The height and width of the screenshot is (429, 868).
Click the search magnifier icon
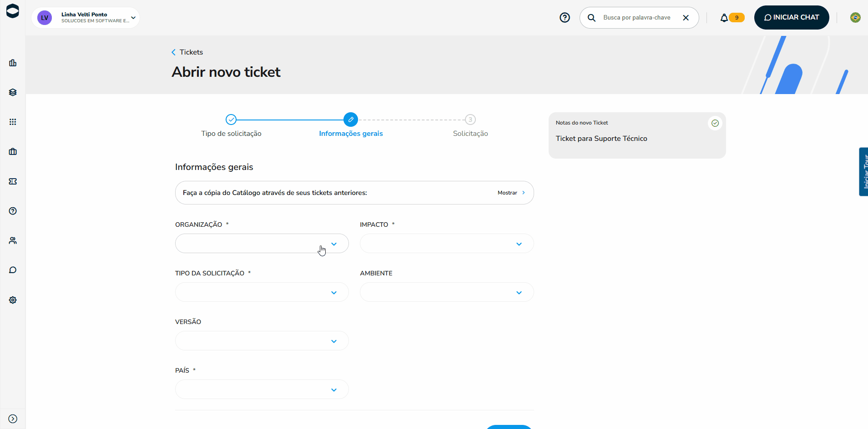[x=591, y=18]
